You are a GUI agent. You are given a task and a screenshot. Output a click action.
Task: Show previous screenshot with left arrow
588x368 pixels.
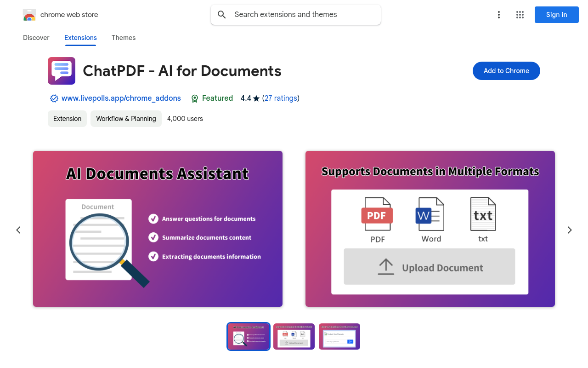click(18, 230)
